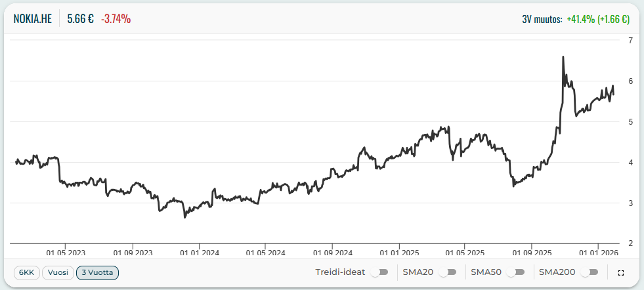Viewport: 644px width, 290px height.
Task: Switch on the SMA200 indicator
Action: tap(591, 272)
